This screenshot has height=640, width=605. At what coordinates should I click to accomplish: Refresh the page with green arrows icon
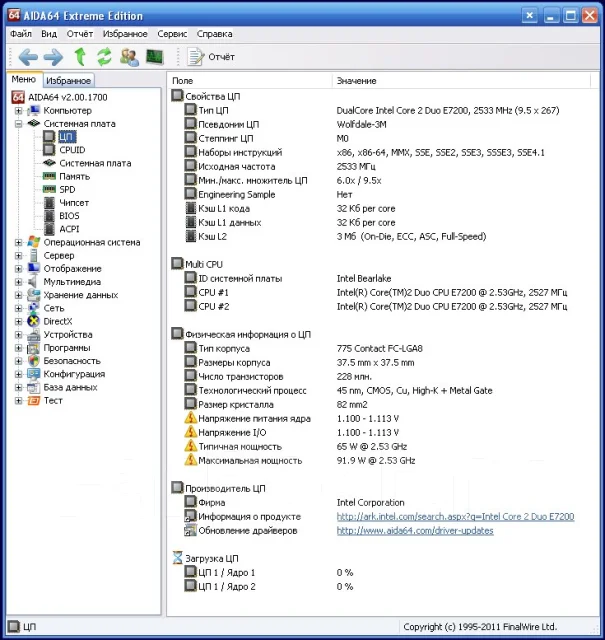[x=104, y=57]
